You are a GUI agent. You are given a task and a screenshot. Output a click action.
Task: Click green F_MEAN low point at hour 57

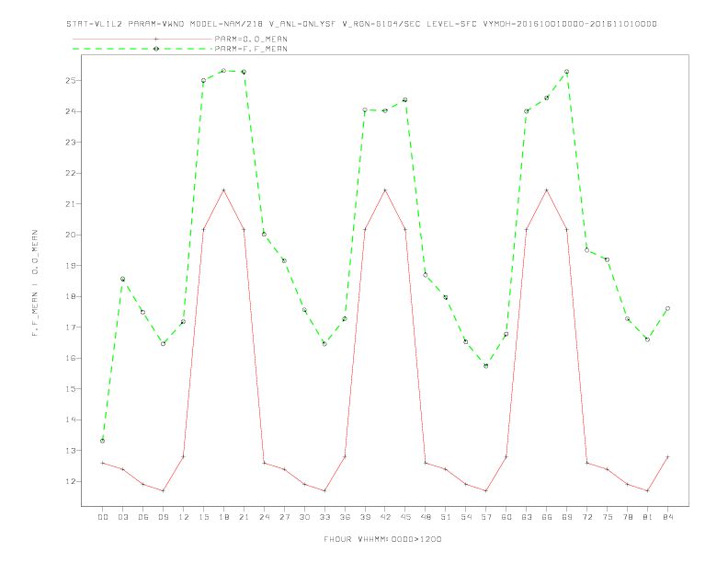pos(486,366)
